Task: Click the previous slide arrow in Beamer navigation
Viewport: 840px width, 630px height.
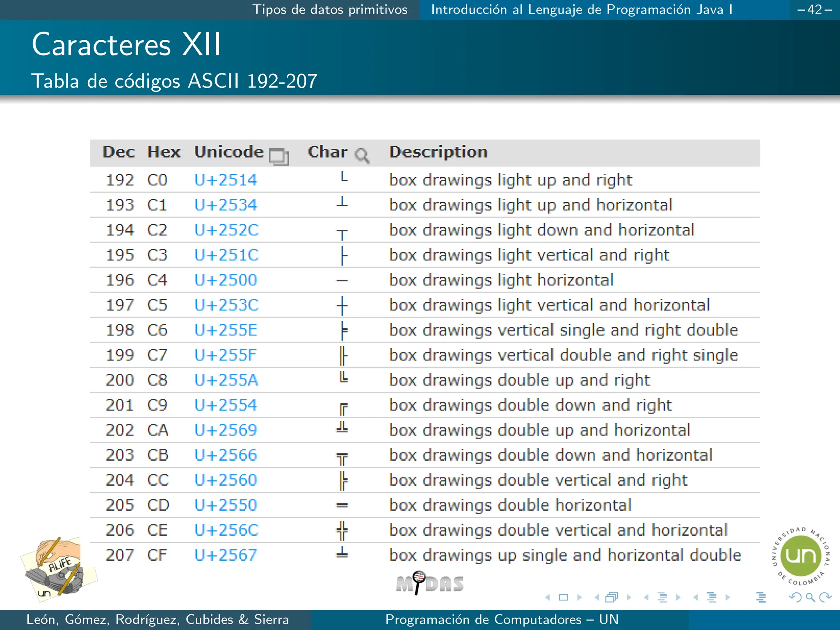Action: click(x=548, y=598)
